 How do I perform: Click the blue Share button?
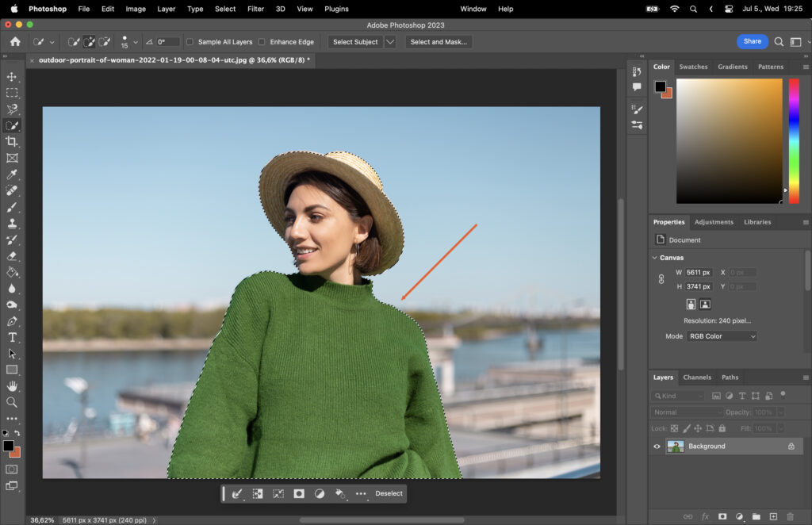click(x=752, y=41)
